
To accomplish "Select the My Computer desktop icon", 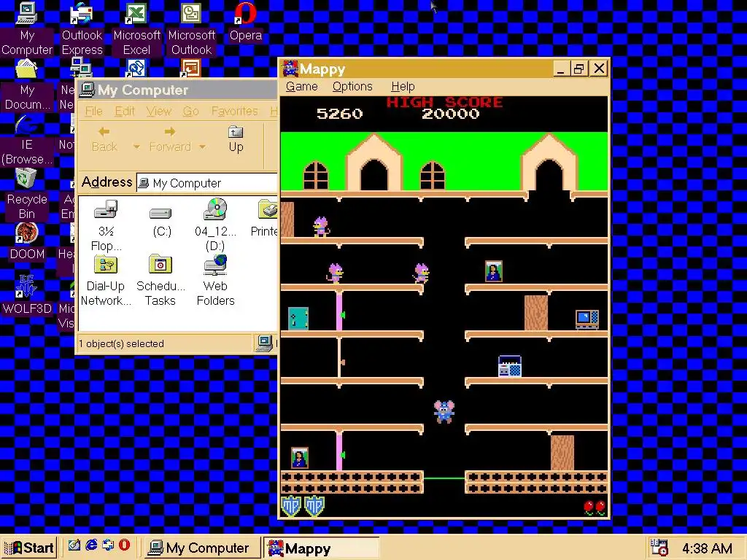I will [27, 28].
